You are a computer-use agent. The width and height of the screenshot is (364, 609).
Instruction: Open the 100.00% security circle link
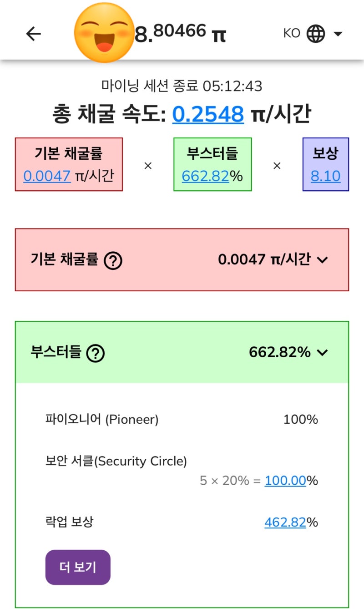pos(286,480)
